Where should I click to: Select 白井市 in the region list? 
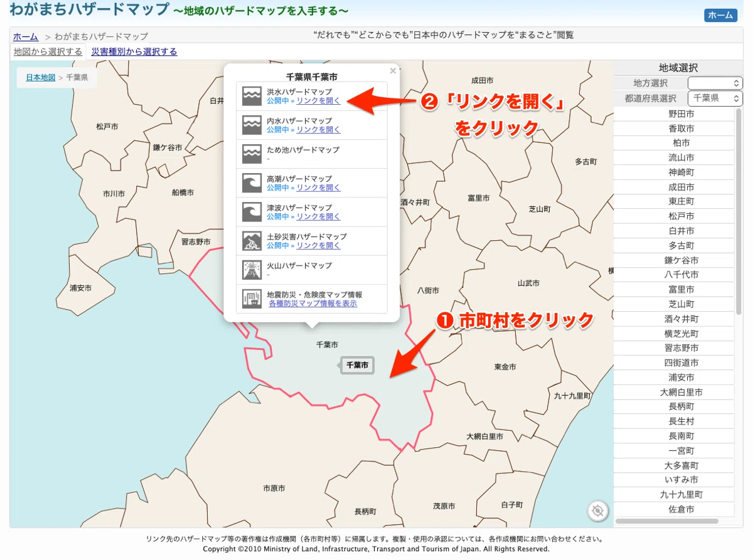tap(674, 231)
